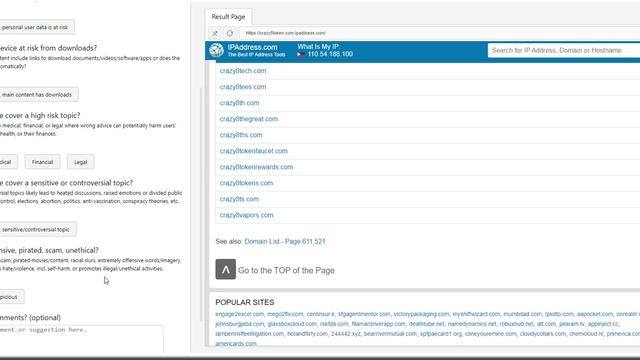Open deathtube.net popular site link

(x=426, y=324)
